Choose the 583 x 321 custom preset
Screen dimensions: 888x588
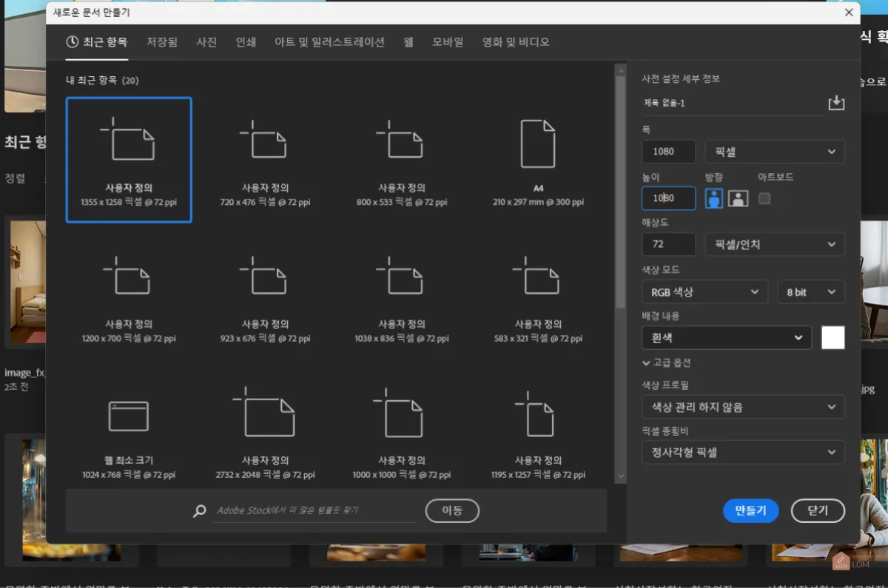[538, 296]
